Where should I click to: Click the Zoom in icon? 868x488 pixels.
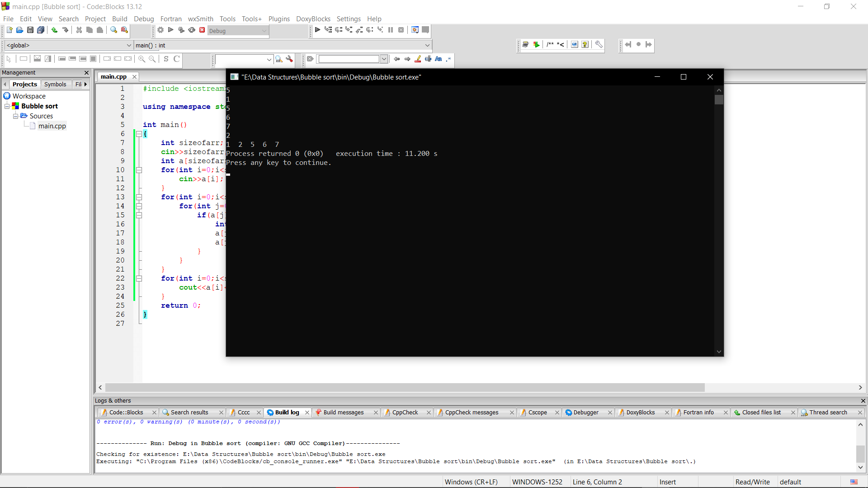coord(142,59)
